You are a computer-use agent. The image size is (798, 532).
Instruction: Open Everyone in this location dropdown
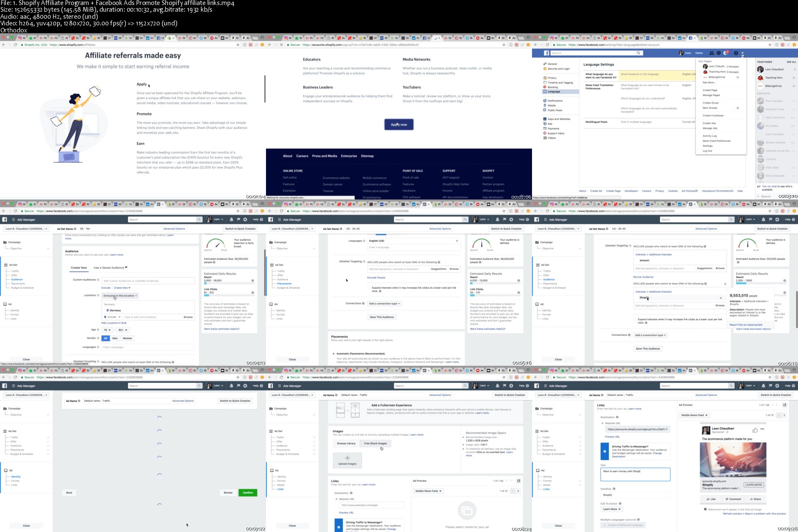point(120,296)
